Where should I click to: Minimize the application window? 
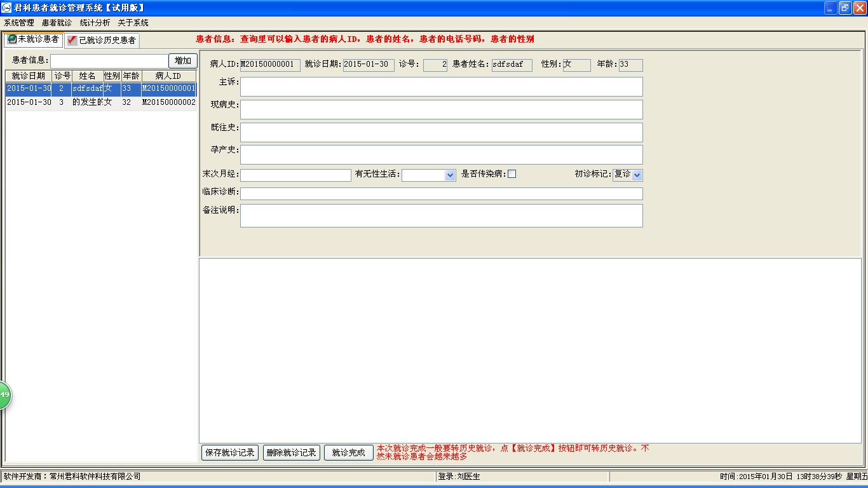[x=831, y=8]
